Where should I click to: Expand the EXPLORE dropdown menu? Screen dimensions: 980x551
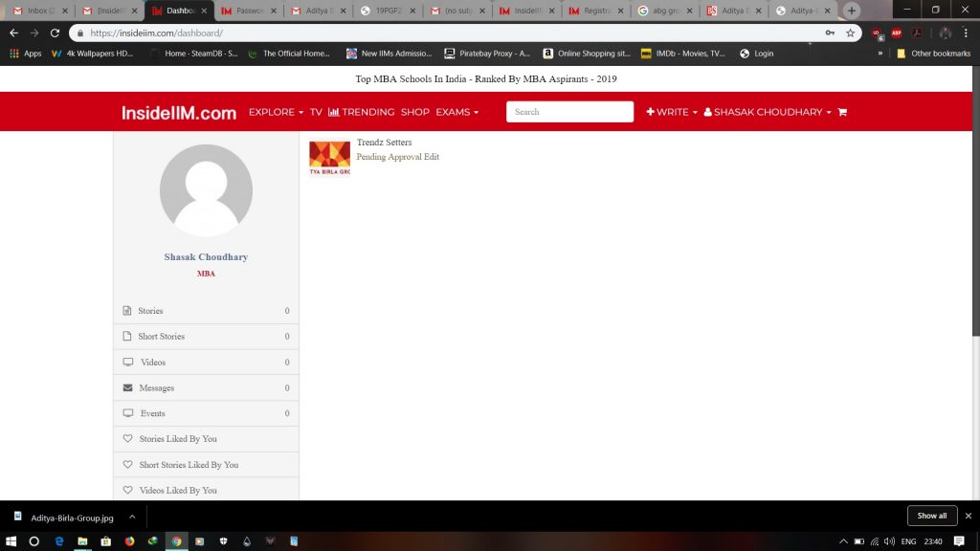click(276, 112)
